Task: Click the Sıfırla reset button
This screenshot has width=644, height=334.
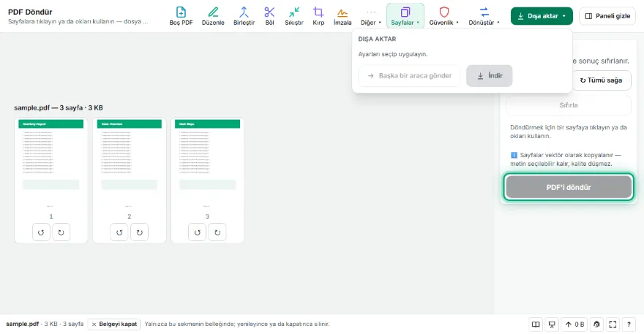Action: (569, 105)
